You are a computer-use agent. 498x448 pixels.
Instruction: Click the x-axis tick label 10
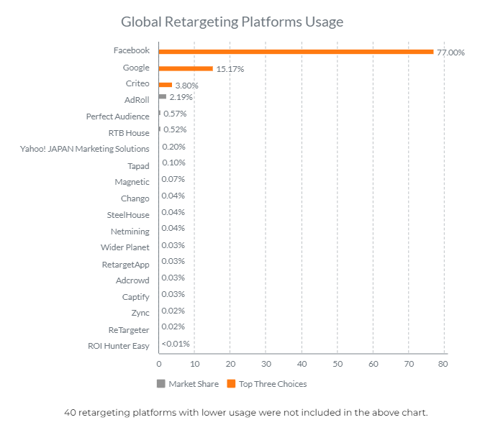(x=195, y=364)
